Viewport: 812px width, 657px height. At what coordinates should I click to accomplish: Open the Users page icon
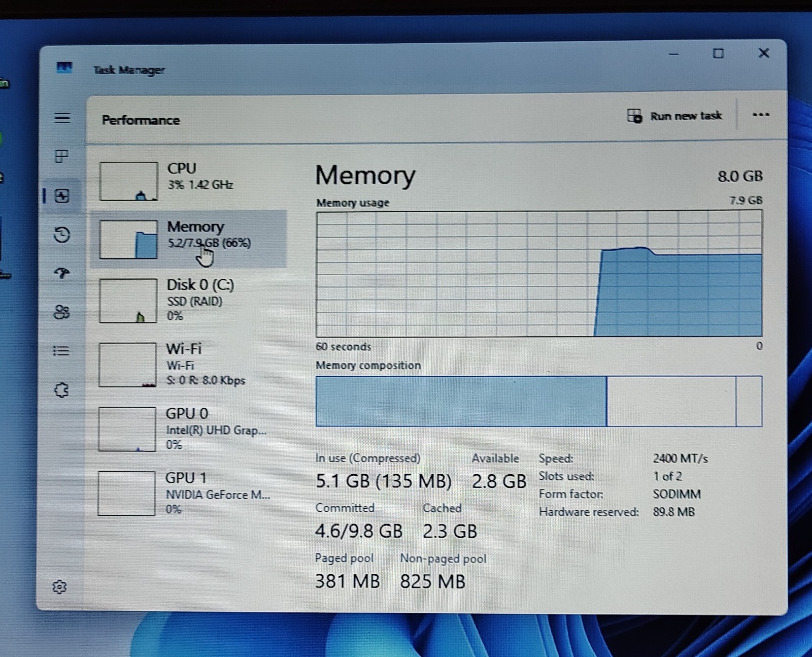(62, 312)
